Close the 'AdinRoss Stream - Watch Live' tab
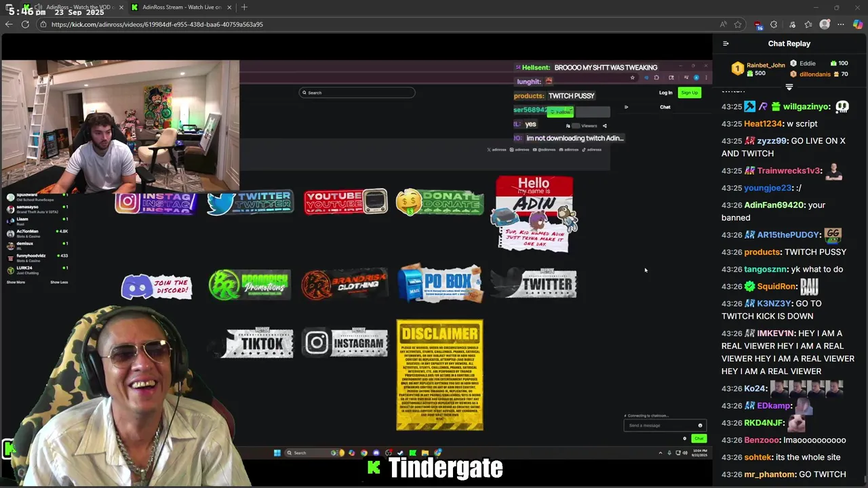868x488 pixels. coord(229,7)
